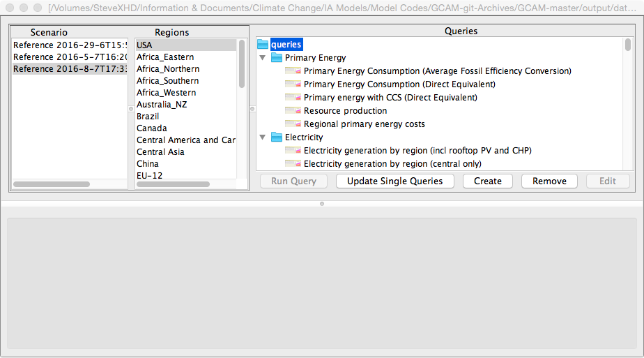Select the queries root tree node

tap(286, 45)
